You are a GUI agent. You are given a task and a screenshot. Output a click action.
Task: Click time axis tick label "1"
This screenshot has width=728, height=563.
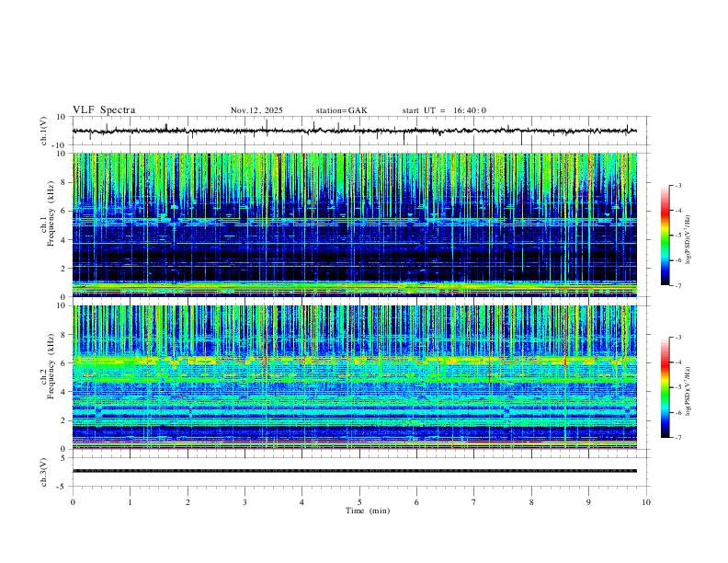point(131,502)
